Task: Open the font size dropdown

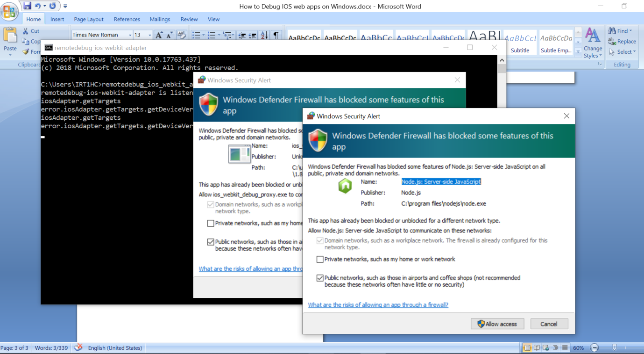Action: 149,35
